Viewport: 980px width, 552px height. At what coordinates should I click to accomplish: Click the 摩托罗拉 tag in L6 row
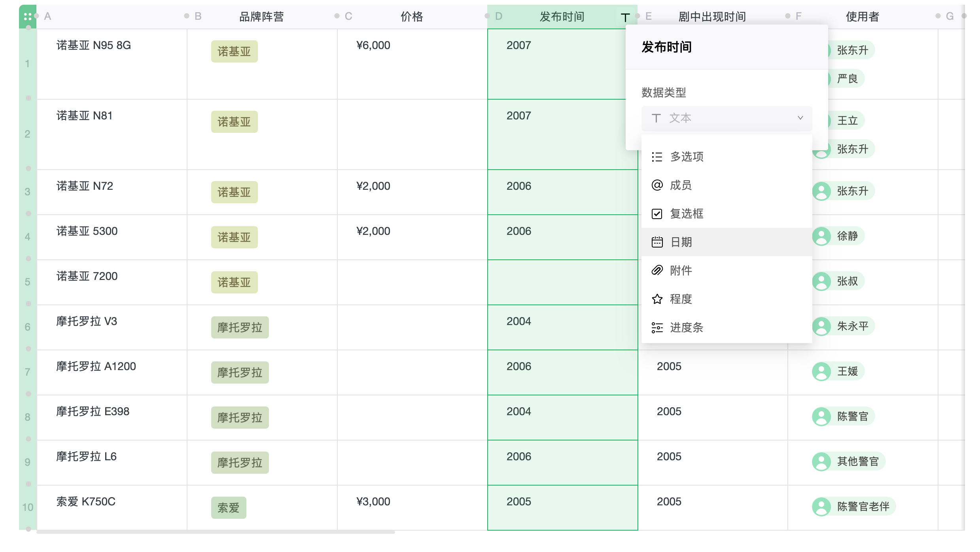pos(240,463)
